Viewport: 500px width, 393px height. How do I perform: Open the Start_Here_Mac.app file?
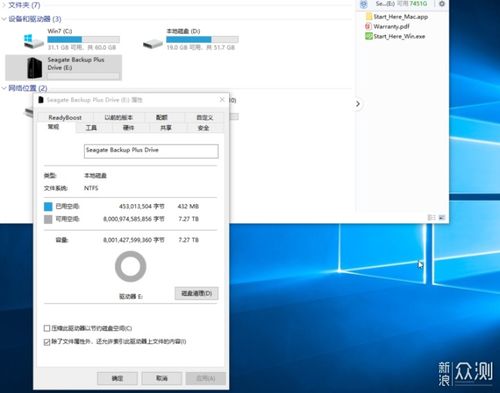pyautogui.click(x=397, y=17)
